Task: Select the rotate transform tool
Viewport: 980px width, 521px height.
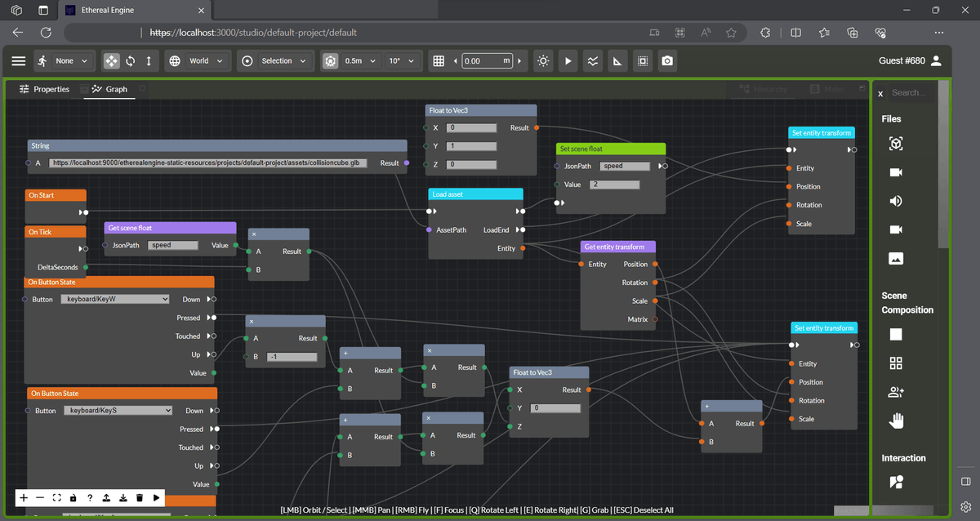Action: pyautogui.click(x=130, y=60)
